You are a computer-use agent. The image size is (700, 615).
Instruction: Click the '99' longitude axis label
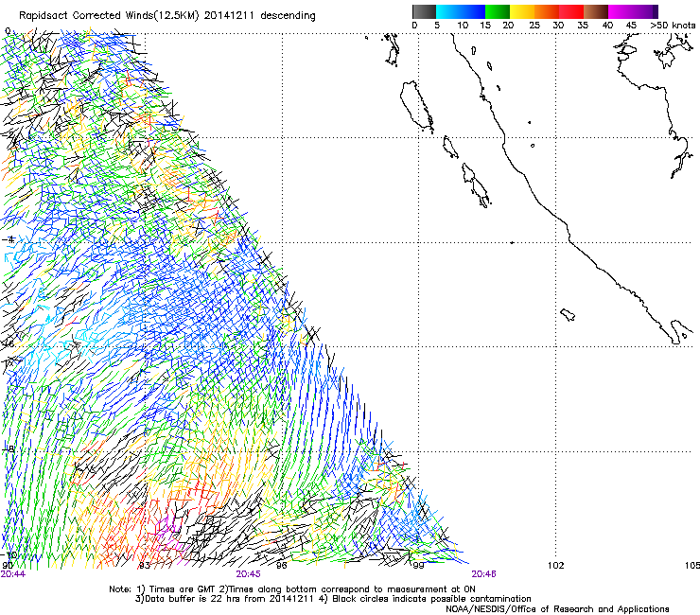click(418, 566)
